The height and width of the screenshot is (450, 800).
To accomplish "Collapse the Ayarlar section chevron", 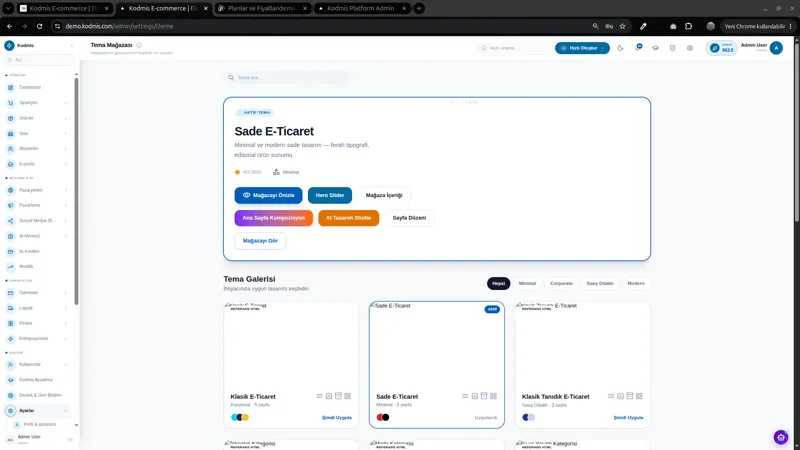I will click(66, 410).
